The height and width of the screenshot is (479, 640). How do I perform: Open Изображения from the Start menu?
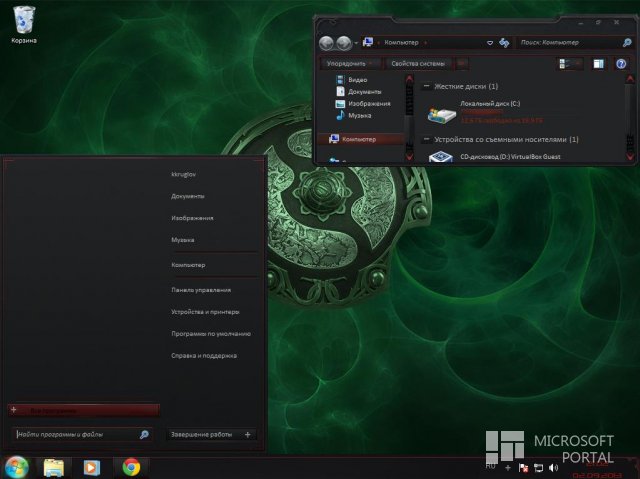pos(192,218)
